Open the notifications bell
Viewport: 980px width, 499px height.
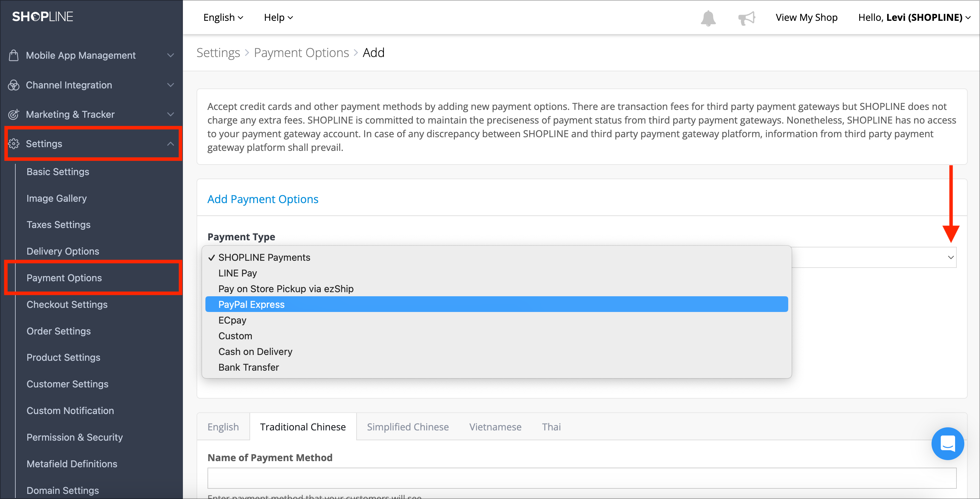click(708, 18)
